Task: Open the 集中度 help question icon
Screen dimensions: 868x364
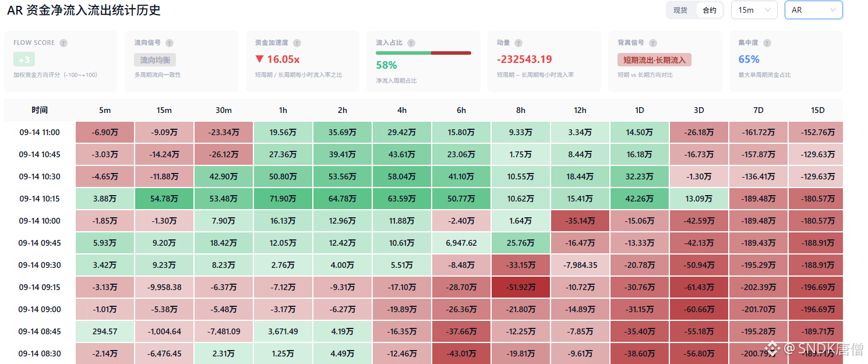Action: pos(767,43)
